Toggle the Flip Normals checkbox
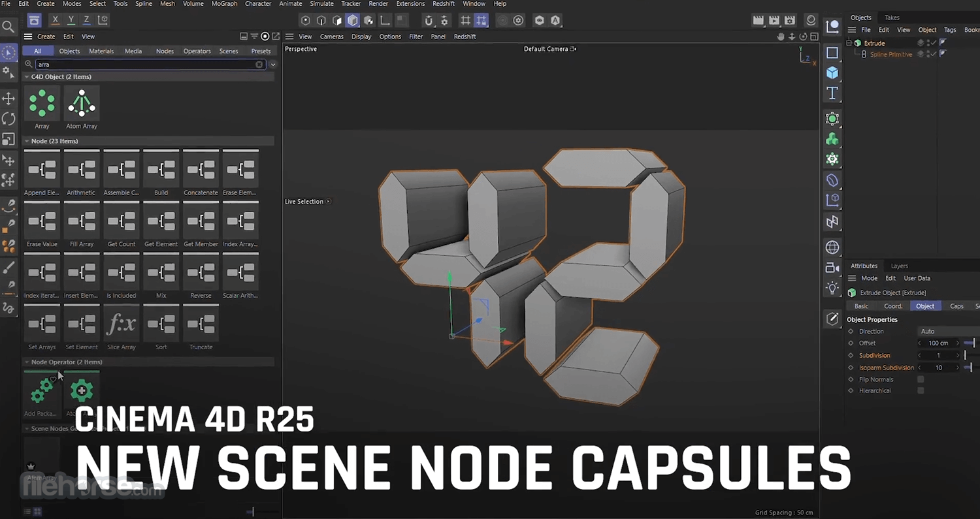 pos(921,379)
